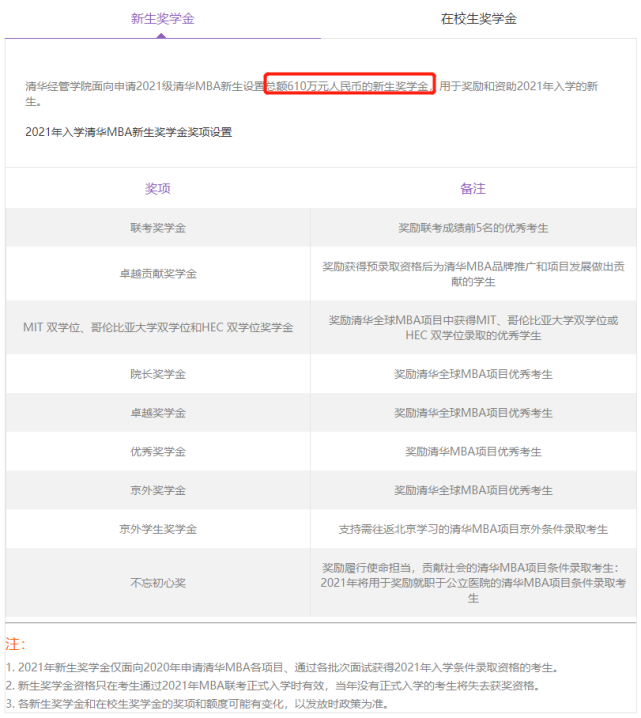
Task: Switch to the 新生奖学金 tab
Action: pyautogui.click(x=163, y=19)
